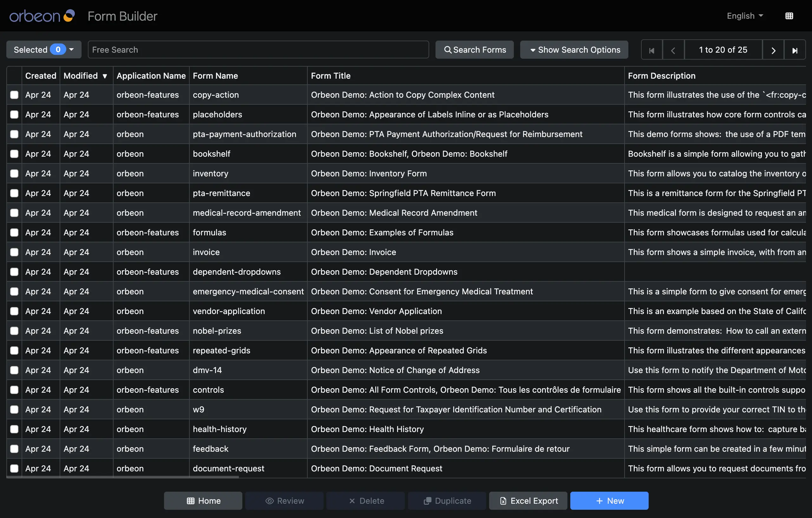
Task: Tick the bookshelf row checkbox
Action: 14,154
